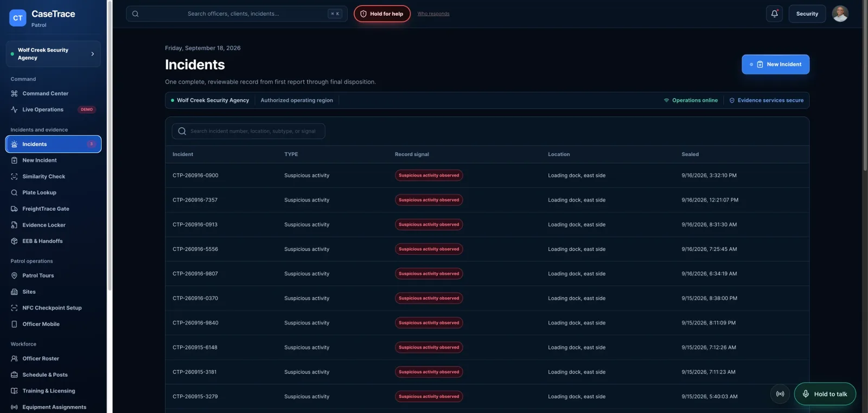Open incident CTP-260915-3181
This screenshot has width=868, height=413.
tap(487, 372)
